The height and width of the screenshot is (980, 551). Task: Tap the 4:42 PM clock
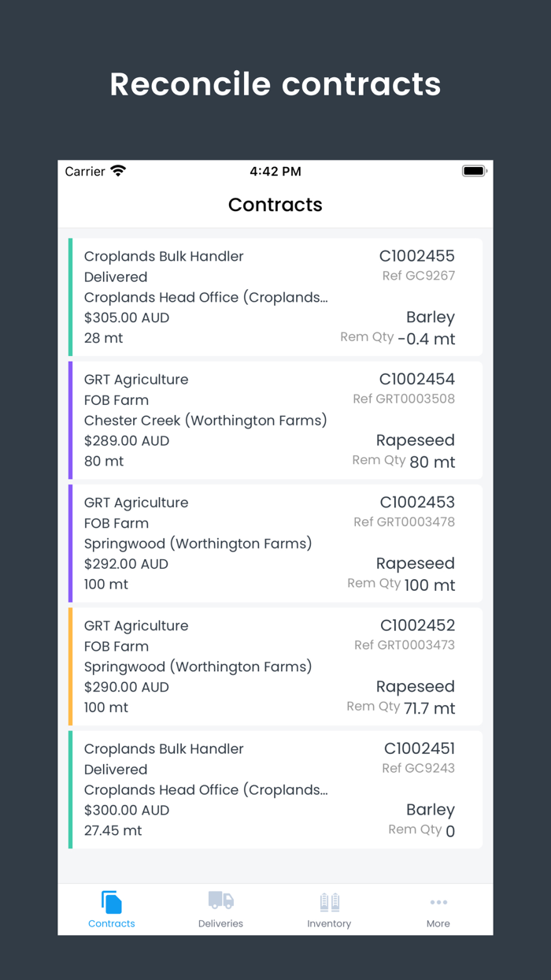coord(275,171)
